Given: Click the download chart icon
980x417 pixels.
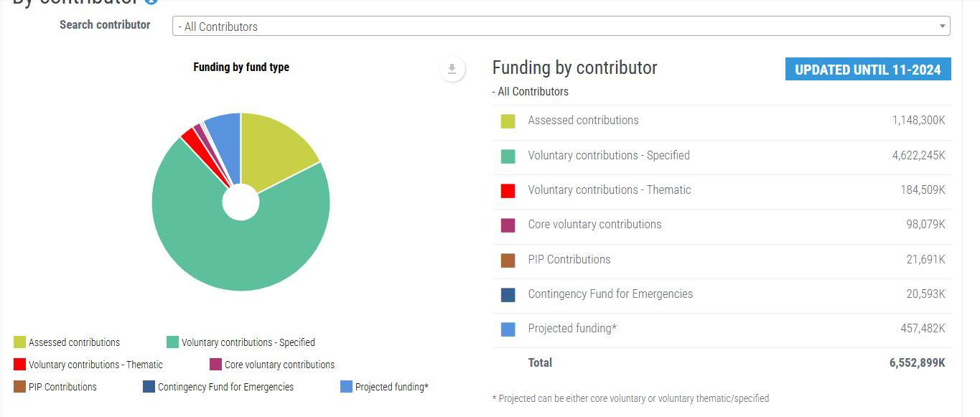Looking at the screenshot, I should coord(452,69).
